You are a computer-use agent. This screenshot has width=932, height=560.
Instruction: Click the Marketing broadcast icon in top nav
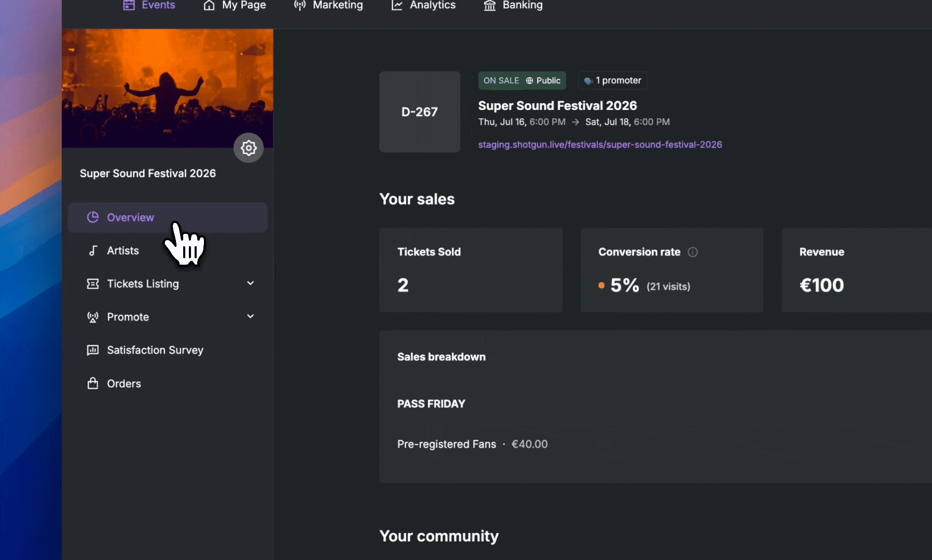300,5
